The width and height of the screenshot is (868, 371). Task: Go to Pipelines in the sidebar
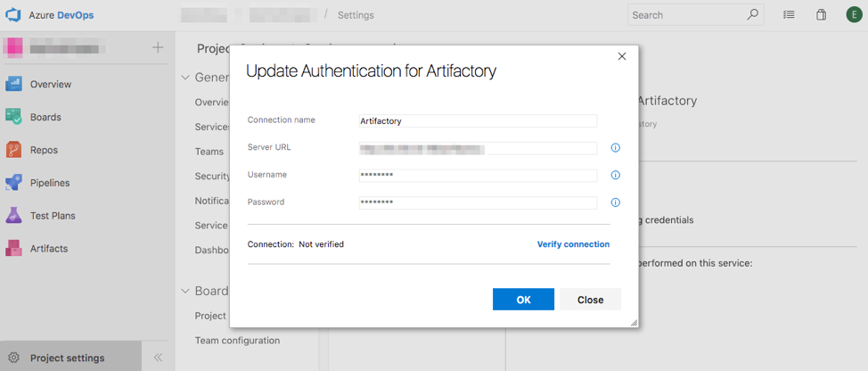(50, 183)
